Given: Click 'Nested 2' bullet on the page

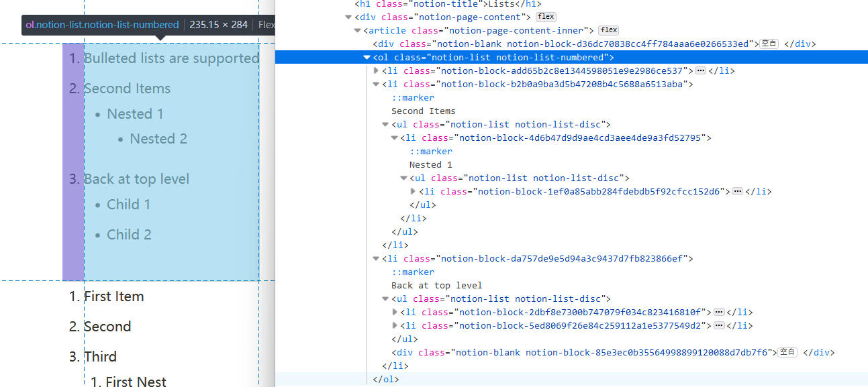Looking at the screenshot, I should (158, 139).
